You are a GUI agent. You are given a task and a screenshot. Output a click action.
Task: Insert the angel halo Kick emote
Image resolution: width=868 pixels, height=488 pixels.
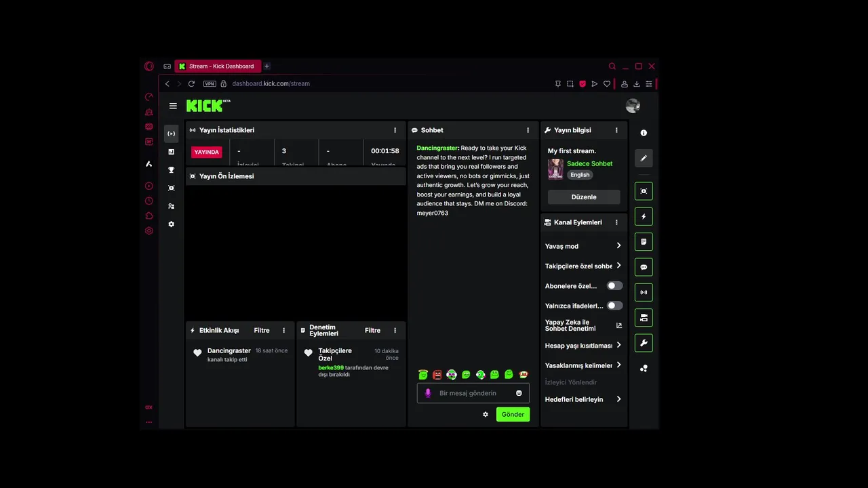tap(423, 374)
